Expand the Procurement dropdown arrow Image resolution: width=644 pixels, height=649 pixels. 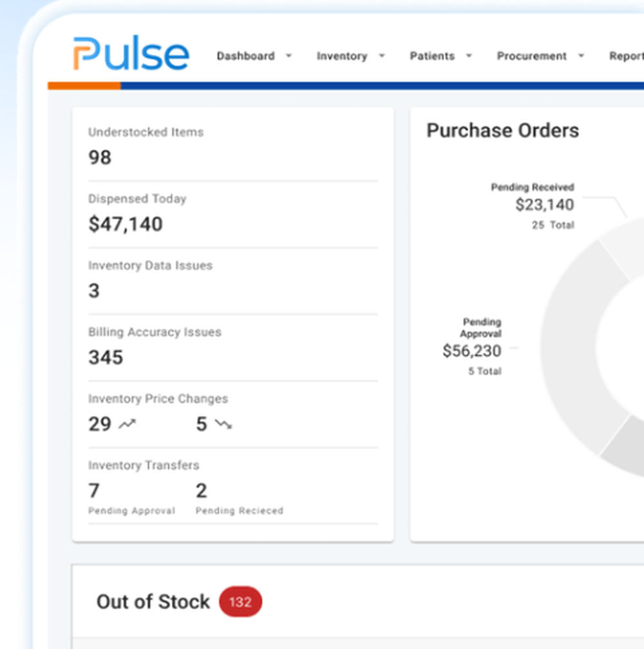(581, 55)
